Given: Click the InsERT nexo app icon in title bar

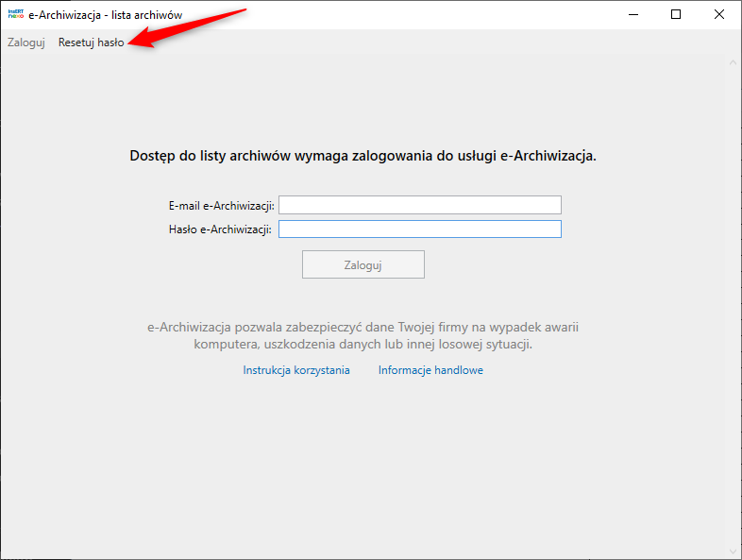Looking at the screenshot, I should [16, 14].
